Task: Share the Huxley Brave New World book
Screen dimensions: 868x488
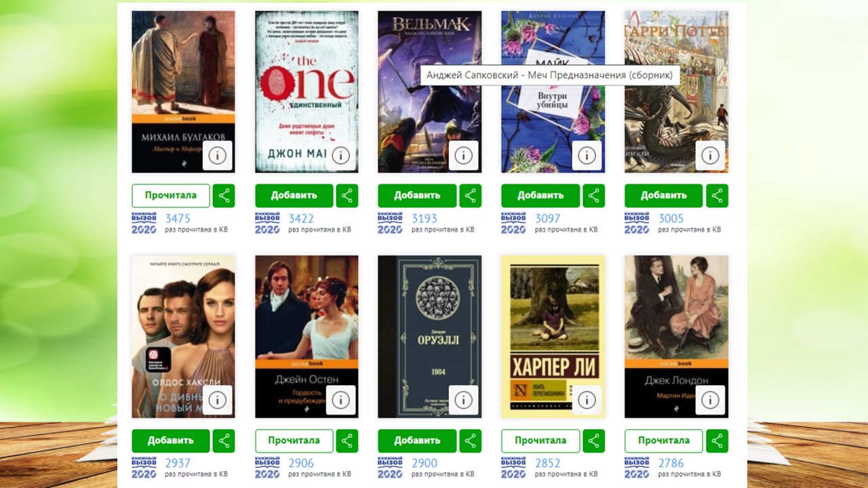Action: tap(224, 441)
